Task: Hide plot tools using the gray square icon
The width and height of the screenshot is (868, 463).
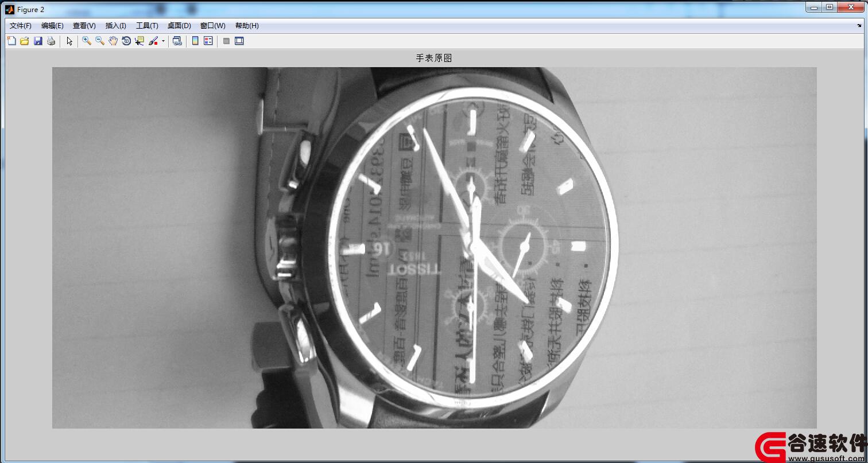Action: (226, 41)
